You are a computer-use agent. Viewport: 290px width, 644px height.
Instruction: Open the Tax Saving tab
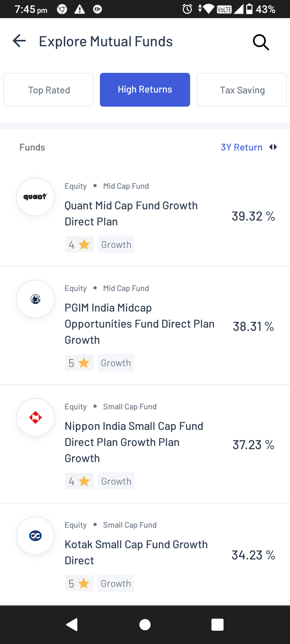click(x=242, y=90)
